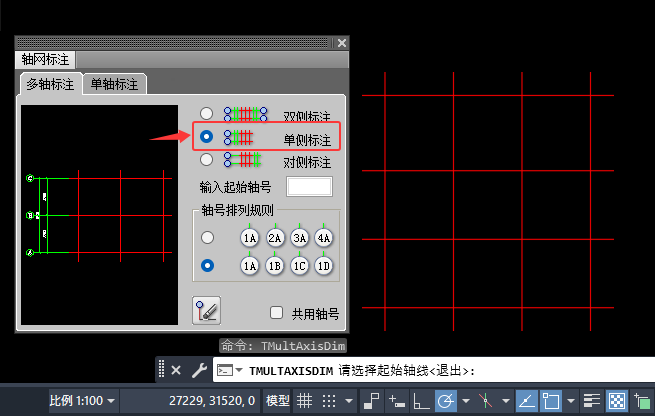Click the 输入起始轴号 input field
This screenshot has height=416, width=655.
(309, 187)
